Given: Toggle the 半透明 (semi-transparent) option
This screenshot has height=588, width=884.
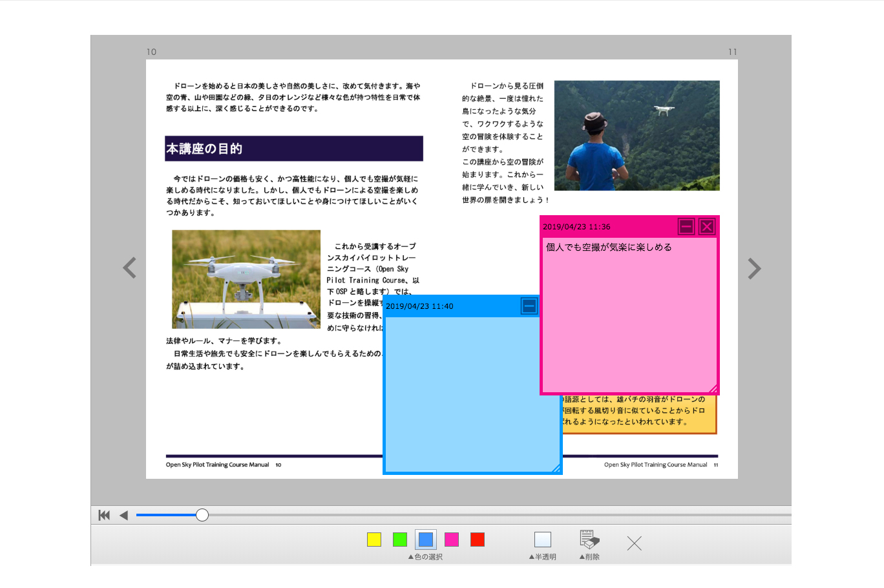Looking at the screenshot, I should point(543,540).
